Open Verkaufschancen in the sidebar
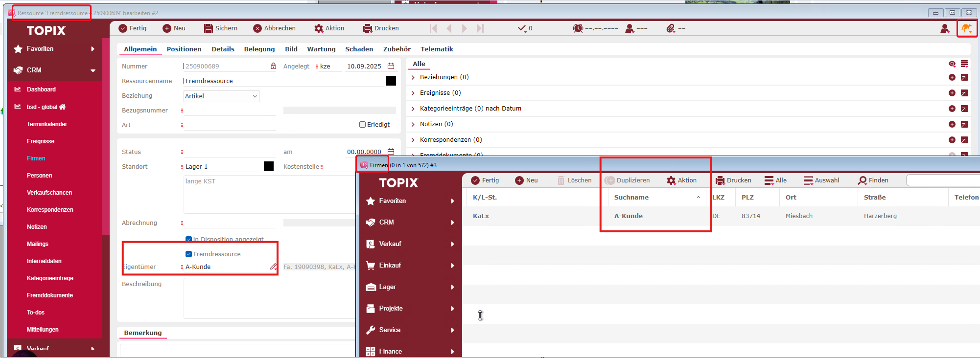The height and width of the screenshot is (358, 980). pyautogui.click(x=49, y=193)
